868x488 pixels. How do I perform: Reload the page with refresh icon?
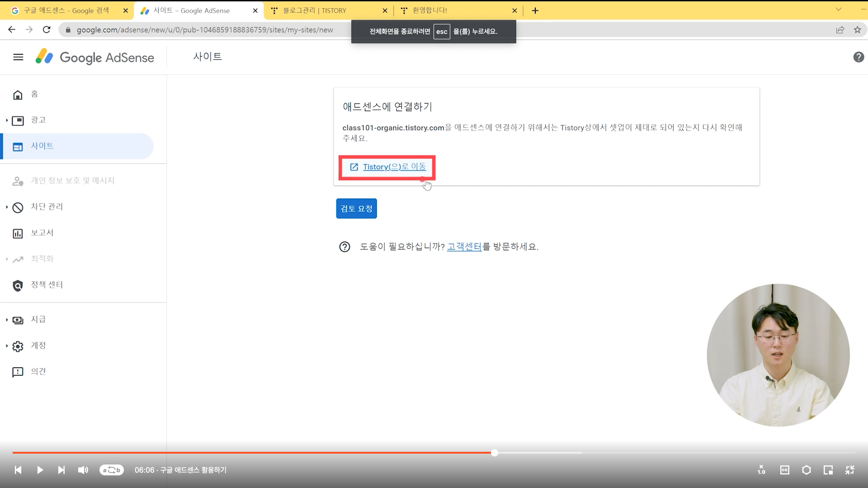click(x=47, y=30)
